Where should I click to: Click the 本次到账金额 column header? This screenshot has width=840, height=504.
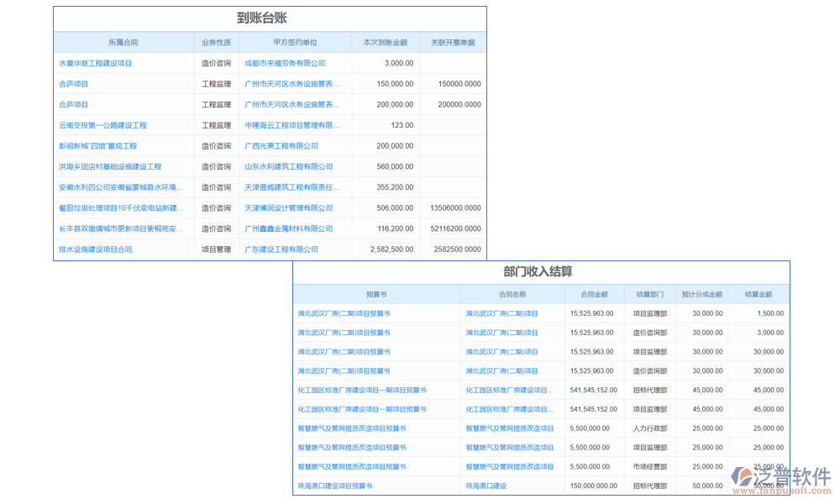click(x=385, y=42)
